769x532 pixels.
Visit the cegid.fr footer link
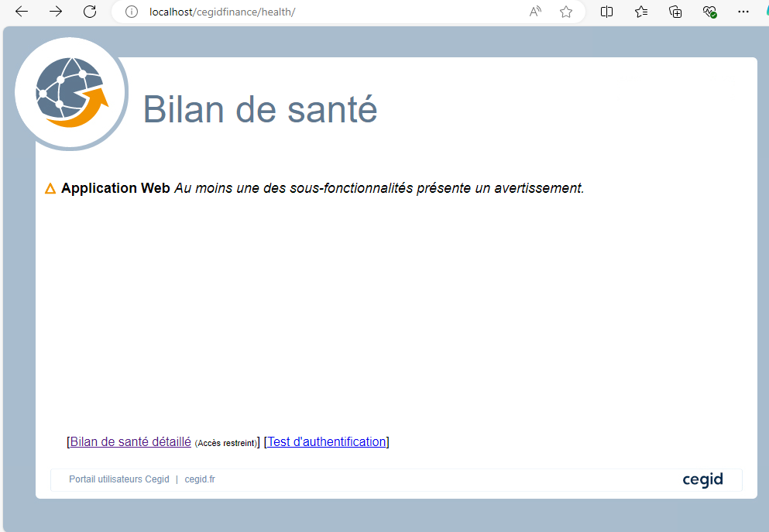[200, 479]
